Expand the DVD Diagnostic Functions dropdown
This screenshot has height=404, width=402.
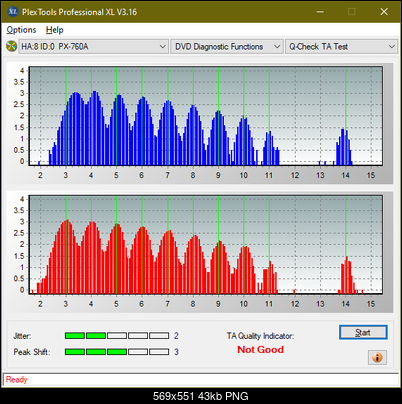[227, 47]
